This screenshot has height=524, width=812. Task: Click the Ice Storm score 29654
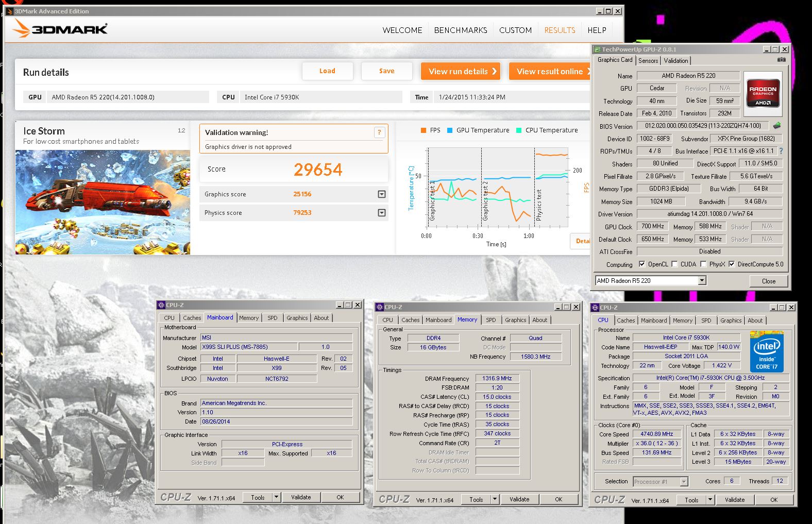point(318,170)
